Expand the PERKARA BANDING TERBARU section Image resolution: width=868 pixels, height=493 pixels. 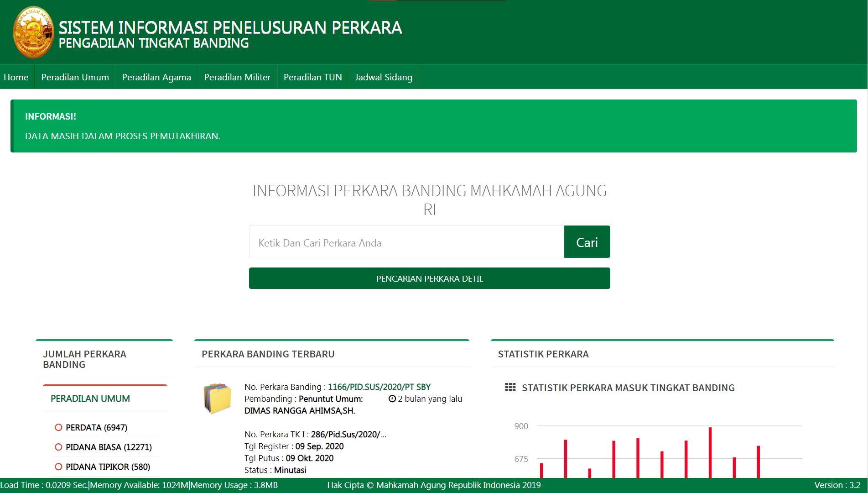(x=268, y=354)
